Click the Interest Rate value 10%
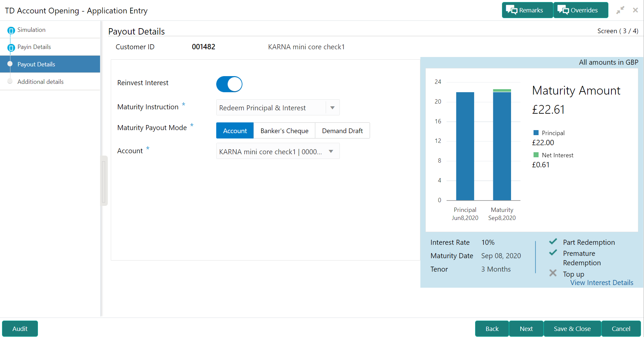Screen dimensions: 644x337 (x=488, y=242)
